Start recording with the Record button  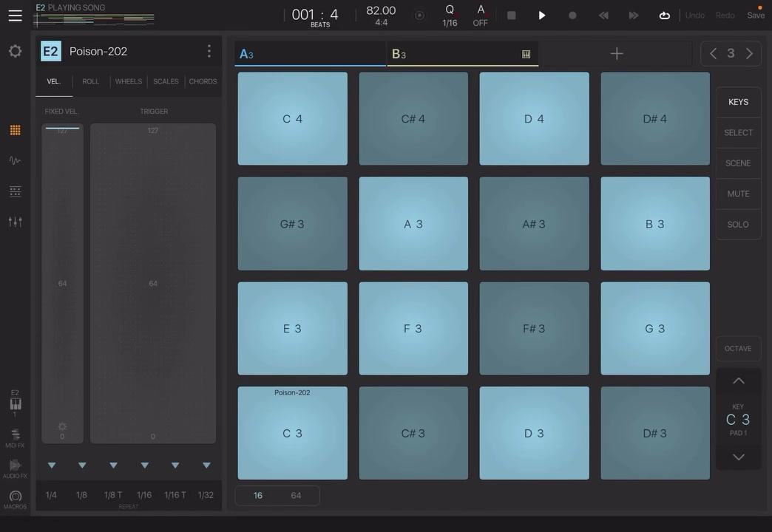[x=572, y=16]
